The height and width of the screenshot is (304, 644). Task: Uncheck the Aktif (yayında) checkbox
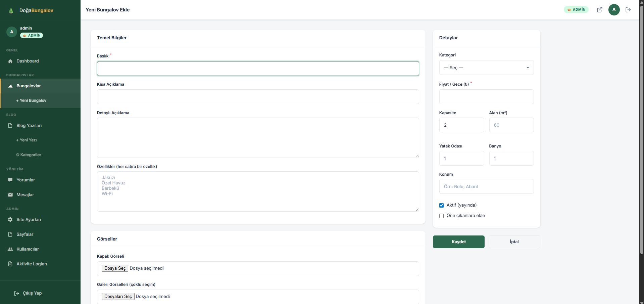(x=442, y=205)
